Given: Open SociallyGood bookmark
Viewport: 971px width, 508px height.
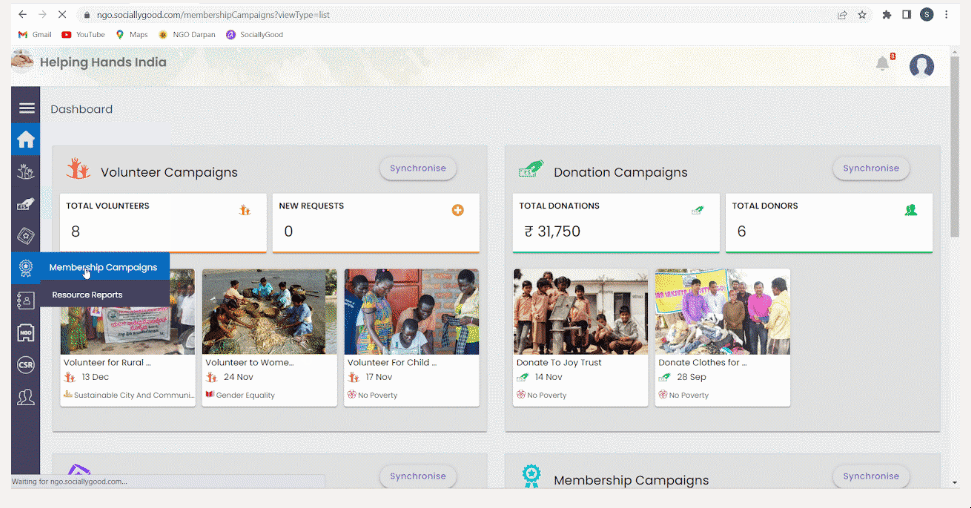Looking at the screenshot, I should tap(255, 35).
